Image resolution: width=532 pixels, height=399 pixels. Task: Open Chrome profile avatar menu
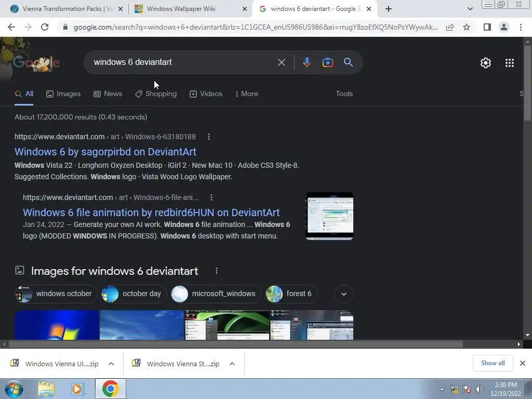[504, 27]
